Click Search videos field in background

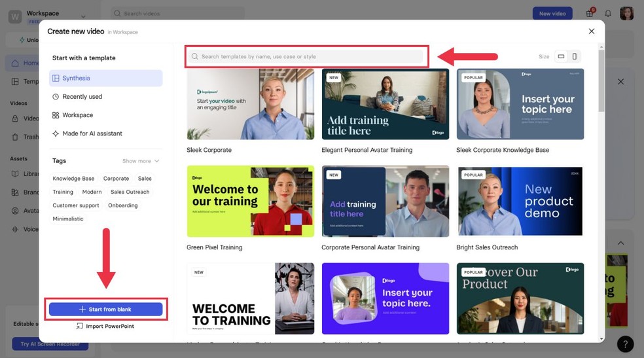click(178, 14)
